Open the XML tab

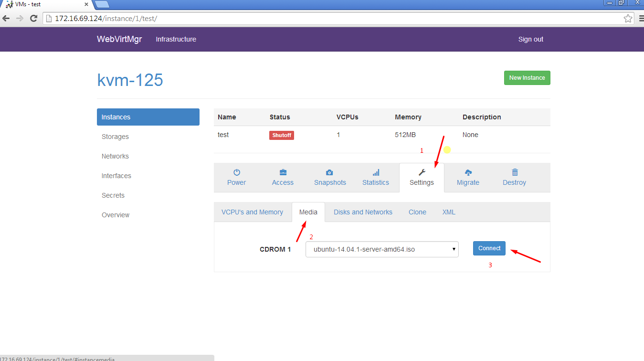tap(449, 212)
